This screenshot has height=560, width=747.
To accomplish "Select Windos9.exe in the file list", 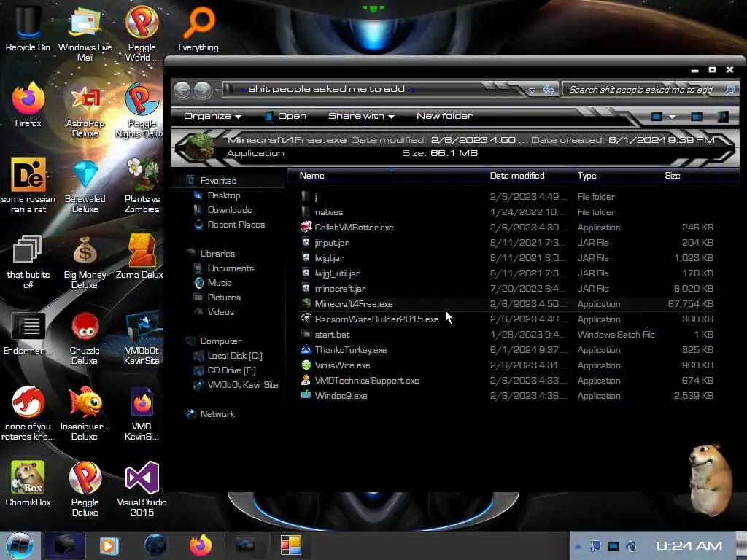I will click(x=506, y=396).
